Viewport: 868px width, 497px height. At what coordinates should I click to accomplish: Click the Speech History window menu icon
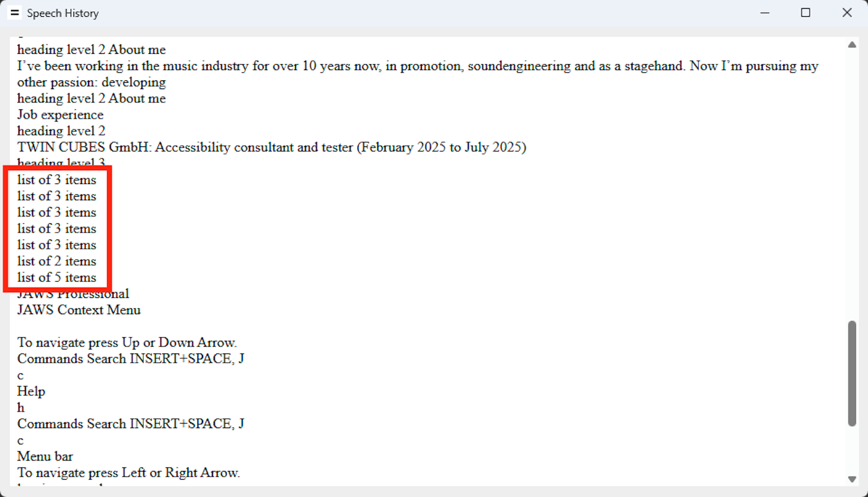point(14,13)
